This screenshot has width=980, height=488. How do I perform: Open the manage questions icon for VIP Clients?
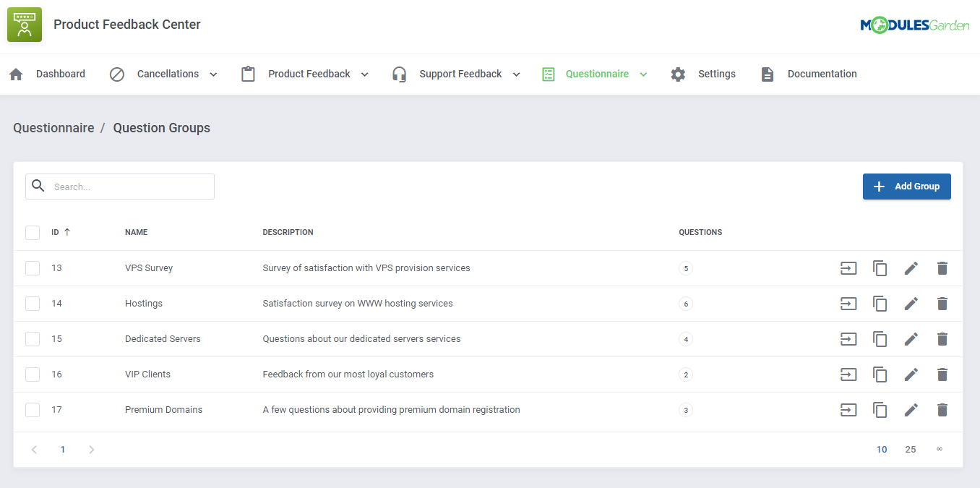[848, 374]
